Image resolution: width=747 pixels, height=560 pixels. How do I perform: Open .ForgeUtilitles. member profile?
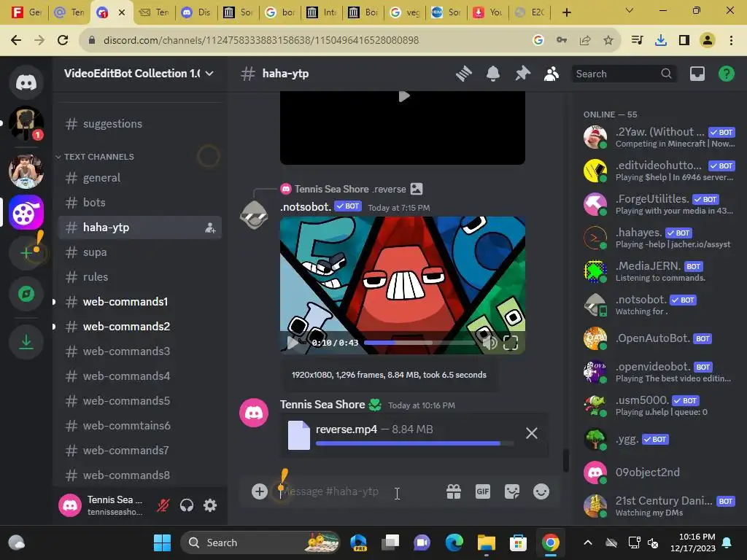[x=659, y=204]
